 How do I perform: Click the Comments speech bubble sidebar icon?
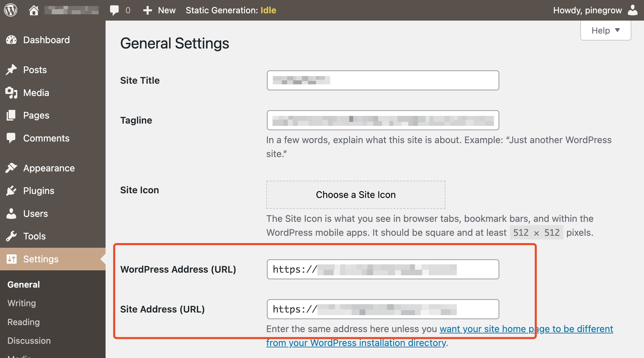tap(11, 138)
